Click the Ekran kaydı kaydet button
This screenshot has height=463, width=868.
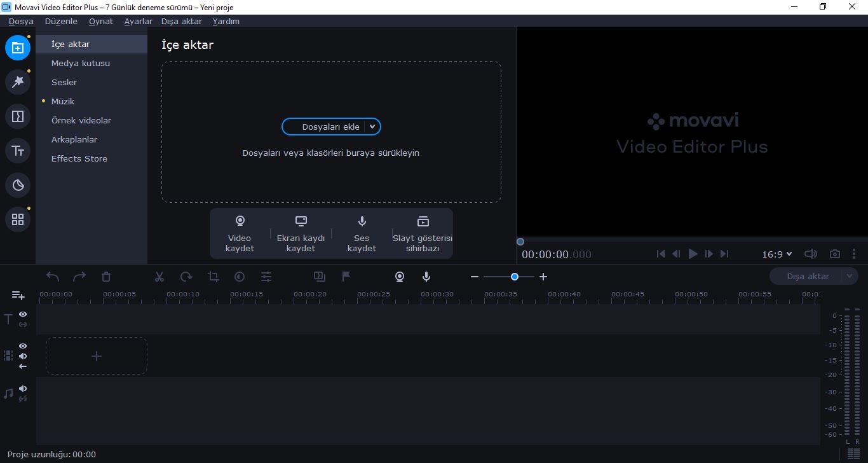[301, 233]
